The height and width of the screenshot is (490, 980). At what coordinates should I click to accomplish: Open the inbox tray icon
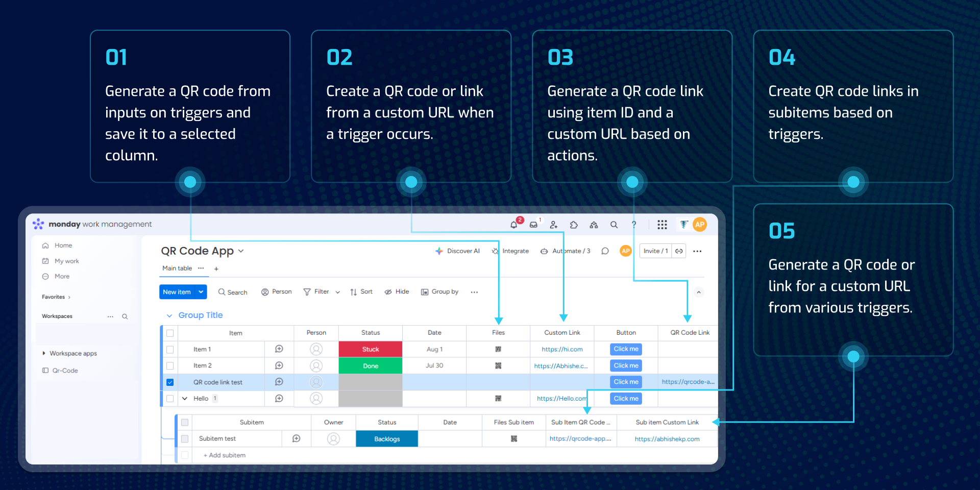(x=533, y=225)
